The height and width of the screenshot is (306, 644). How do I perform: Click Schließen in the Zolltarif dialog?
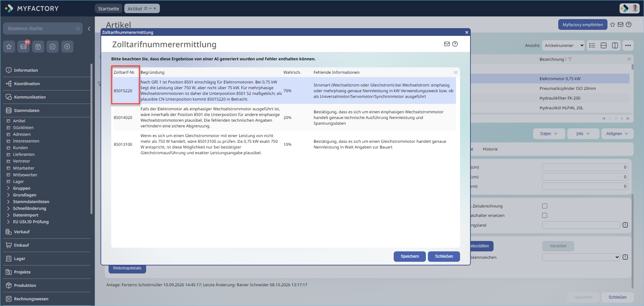pyautogui.click(x=444, y=256)
